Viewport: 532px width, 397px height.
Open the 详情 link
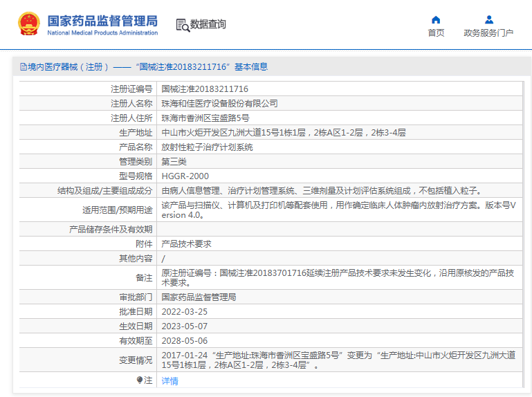(169, 380)
